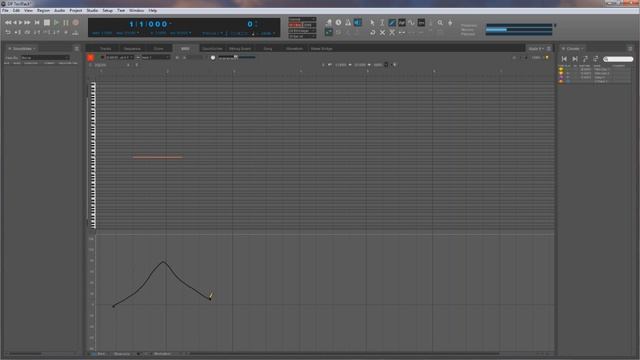Select the sine-wave reshape flavor icon

point(411,23)
